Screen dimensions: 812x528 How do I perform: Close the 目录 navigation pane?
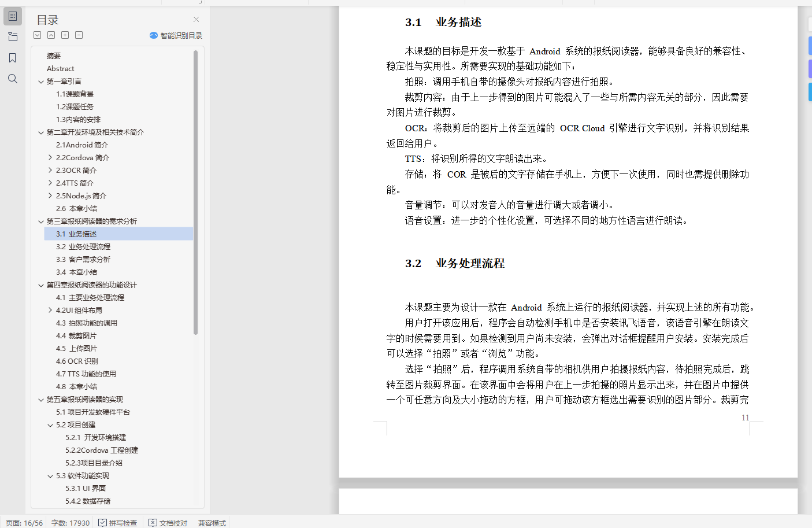coord(196,20)
